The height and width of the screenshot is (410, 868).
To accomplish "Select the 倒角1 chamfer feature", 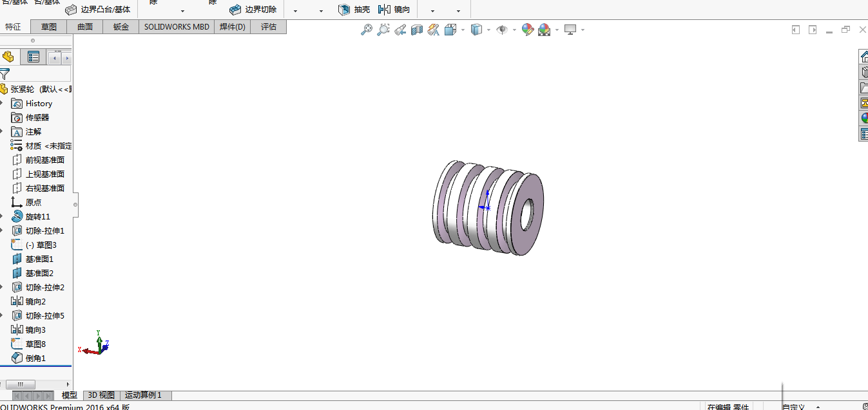I will pos(28,359).
